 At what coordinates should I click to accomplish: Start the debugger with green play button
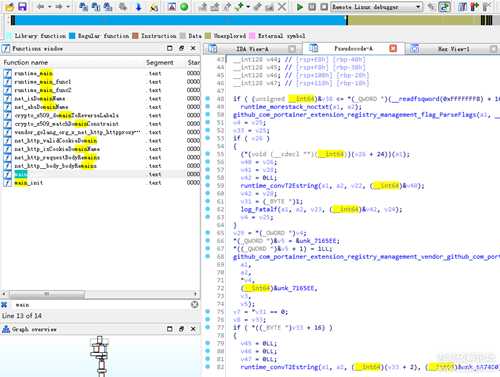pyautogui.click(x=300, y=7)
